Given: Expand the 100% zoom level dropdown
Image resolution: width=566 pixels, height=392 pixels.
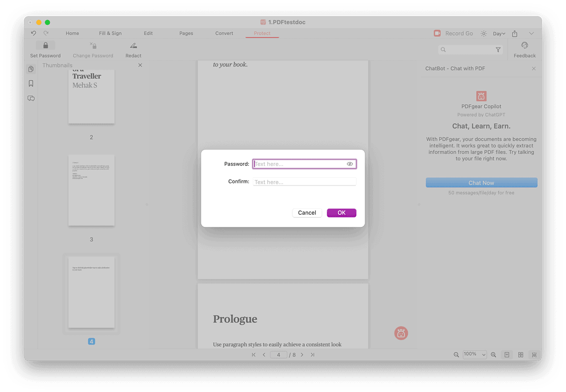Looking at the screenshot, I should pyautogui.click(x=475, y=354).
